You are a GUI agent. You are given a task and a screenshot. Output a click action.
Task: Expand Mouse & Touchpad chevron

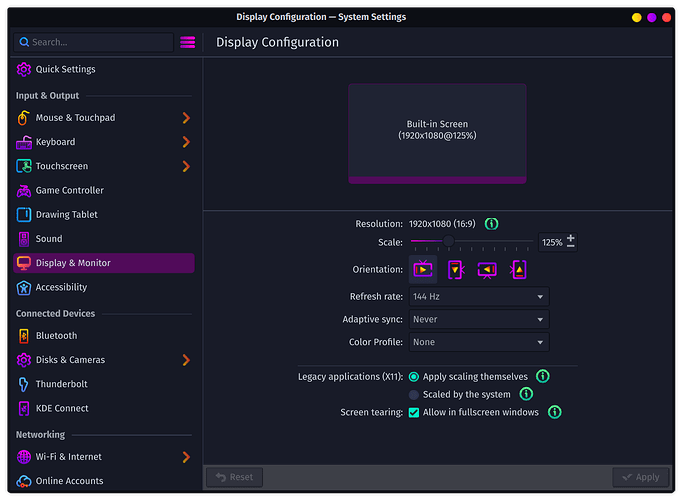[x=186, y=118]
